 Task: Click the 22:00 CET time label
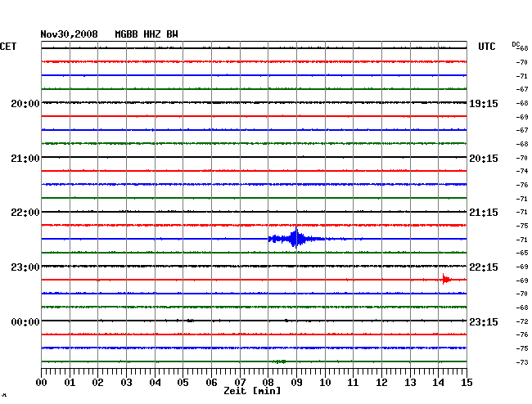tap(25, 213)
